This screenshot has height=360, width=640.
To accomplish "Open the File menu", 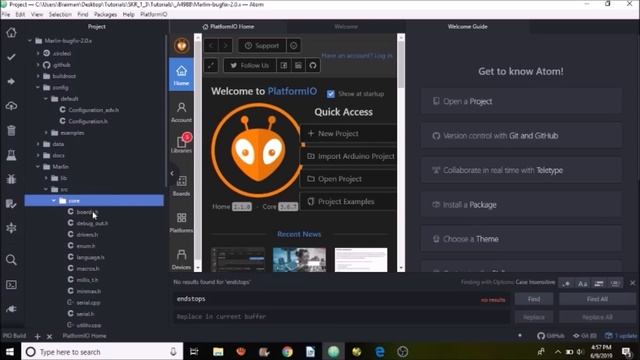I will point(6,14).
